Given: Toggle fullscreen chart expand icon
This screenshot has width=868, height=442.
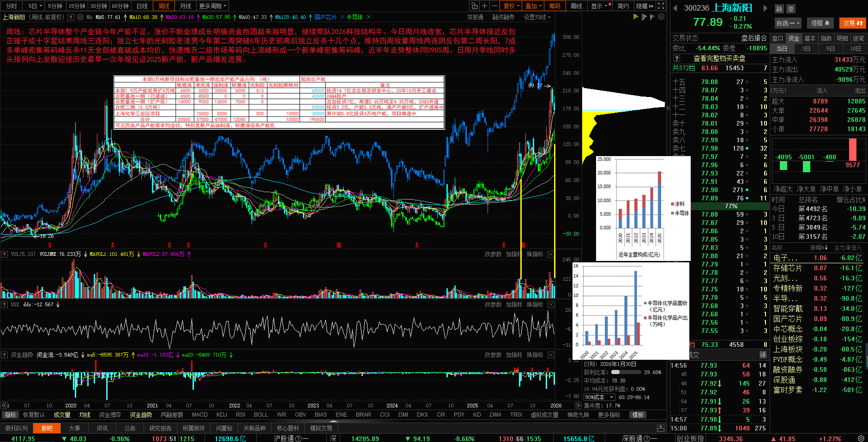Looking at the screenshot, I should click(661, 6).
